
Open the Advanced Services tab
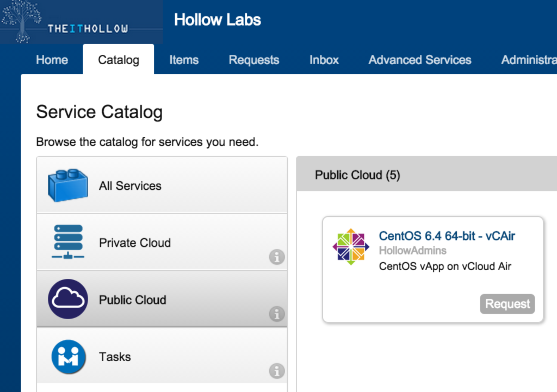[x=419, y=60]
